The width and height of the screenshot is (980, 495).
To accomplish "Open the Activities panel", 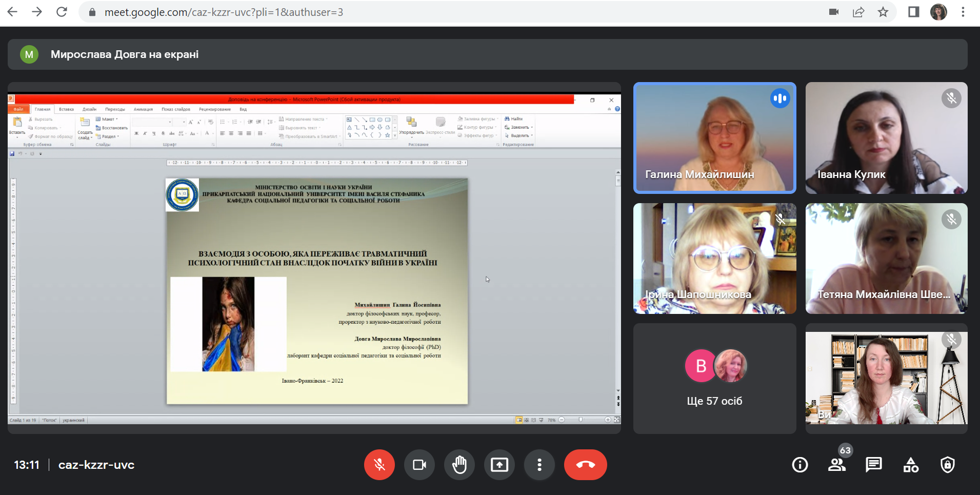I will (x=911, y=465).
